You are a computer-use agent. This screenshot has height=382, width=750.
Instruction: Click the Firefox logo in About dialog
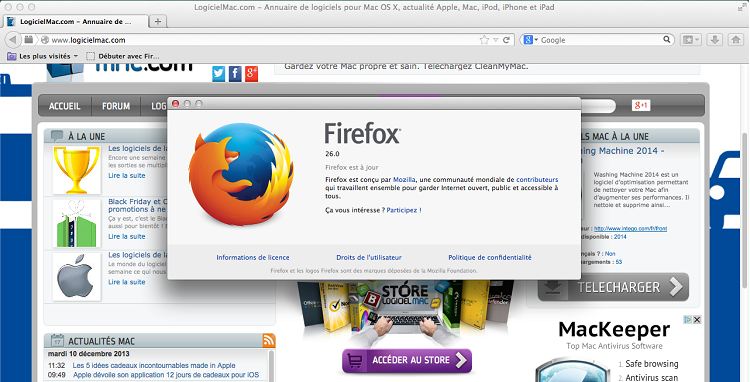click(241, 175)
